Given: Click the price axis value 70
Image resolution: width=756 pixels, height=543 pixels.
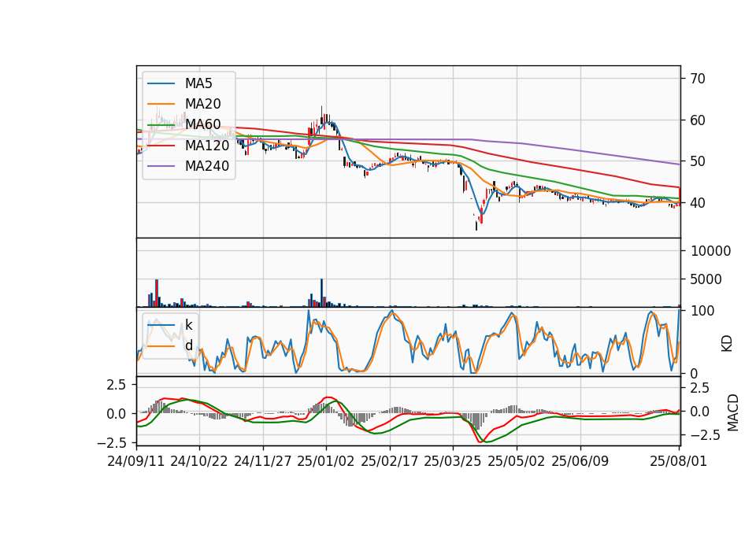Looking at the screenshot, I should 698,79.
